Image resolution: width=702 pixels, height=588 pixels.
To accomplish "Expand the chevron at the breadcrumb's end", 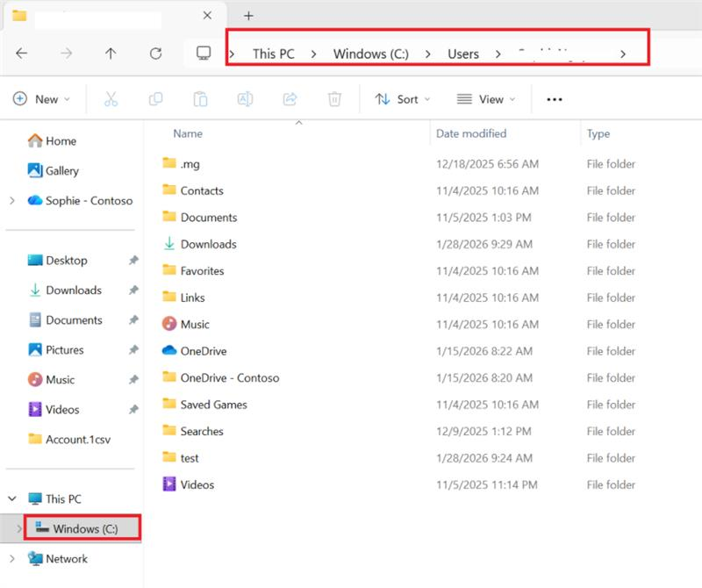I will 623,54.
